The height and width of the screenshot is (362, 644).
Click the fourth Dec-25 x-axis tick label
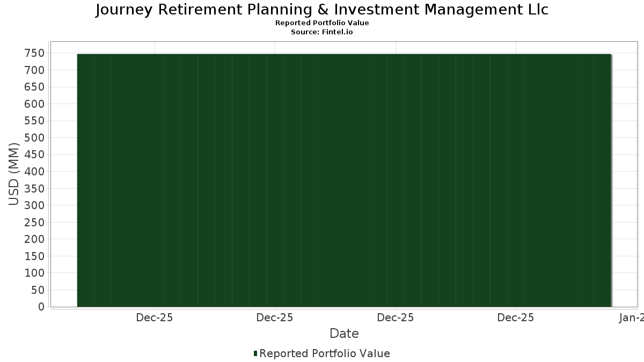coord(516,318)
